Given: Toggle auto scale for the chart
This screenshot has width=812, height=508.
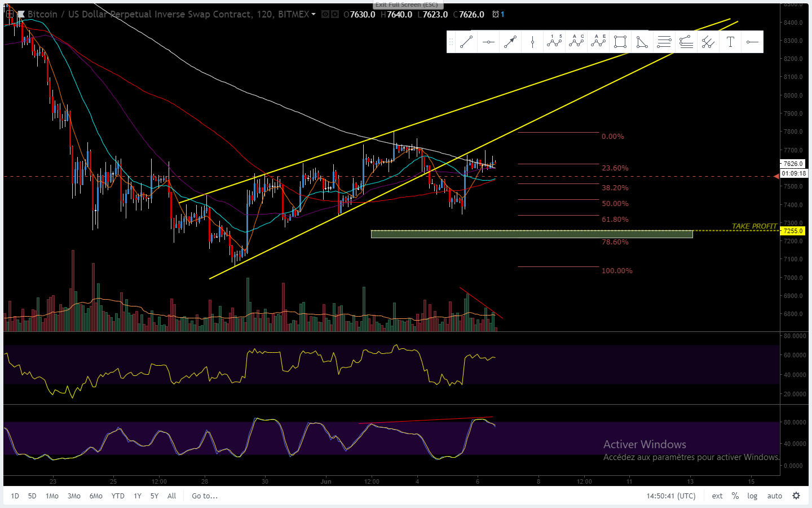Looking at the screenshot, I should 775,496.
